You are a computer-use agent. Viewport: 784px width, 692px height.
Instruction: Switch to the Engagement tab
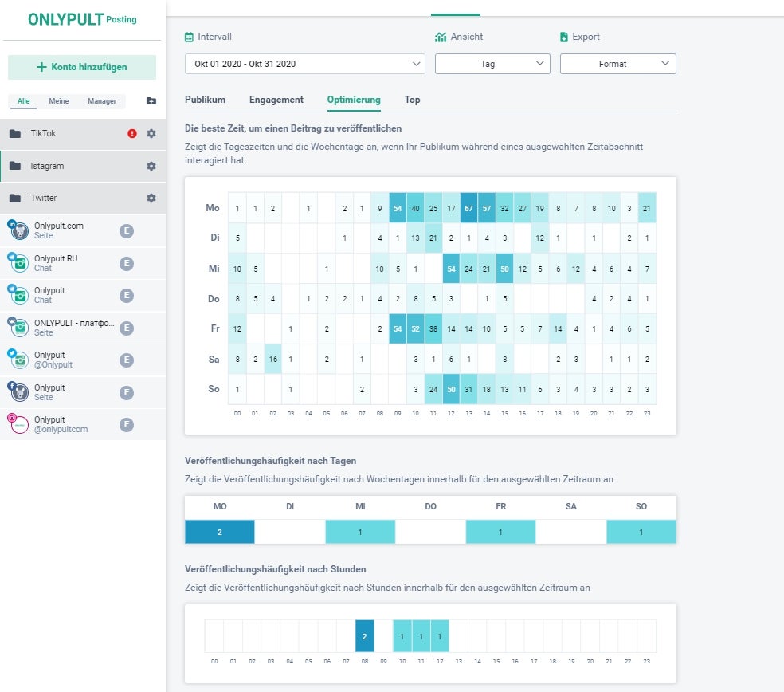[x=276, y=100]
